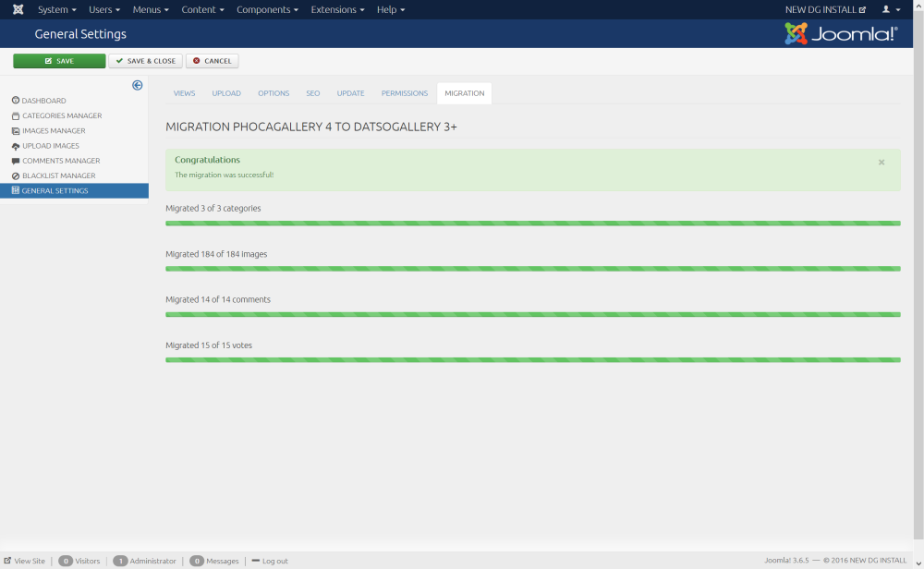Collapse the sidebar with the arrow toggle
This screenshot has width=924, height=569.
coord(137,85)
